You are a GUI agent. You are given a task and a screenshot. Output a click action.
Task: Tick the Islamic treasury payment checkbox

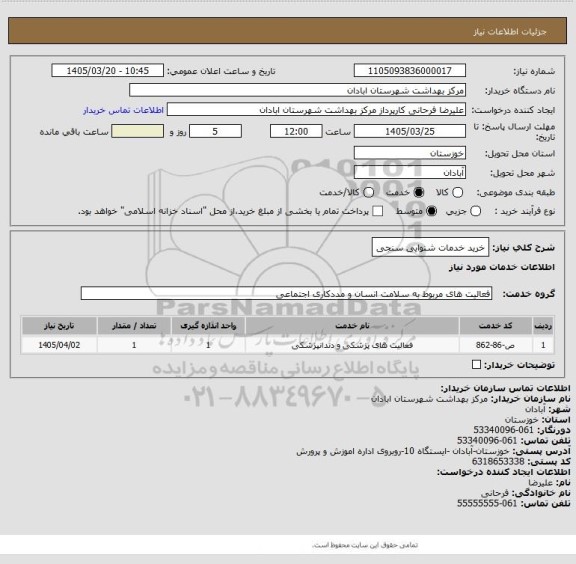tap(378, 211)
